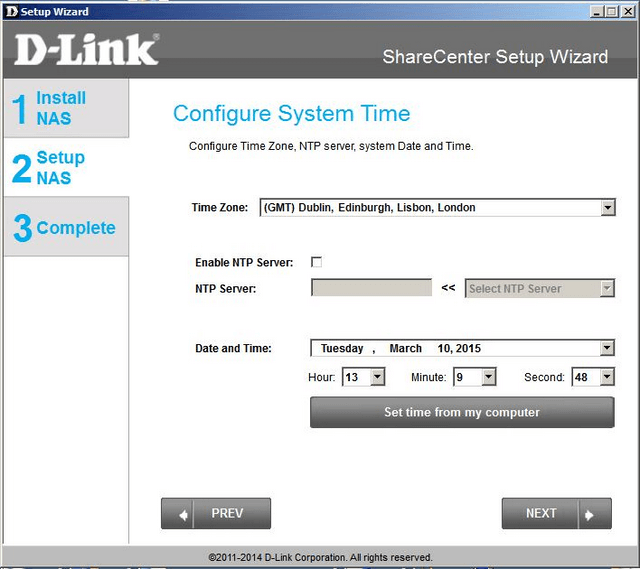Image resolution: width=640 pixels, height=569 pixels.
Task: Expand the Minute dropdown showing 9
Action: tap(489, 377)
